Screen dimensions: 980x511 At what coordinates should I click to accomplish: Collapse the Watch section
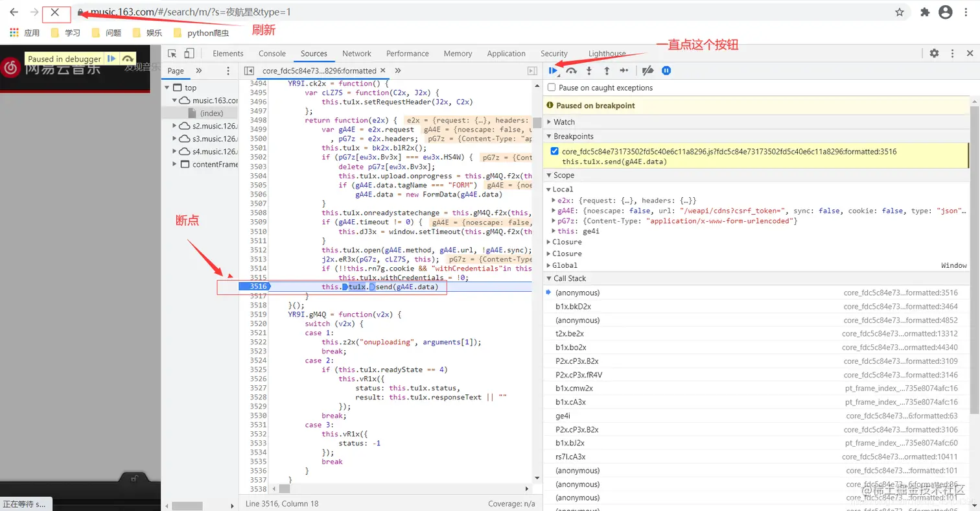coord(758,122)
